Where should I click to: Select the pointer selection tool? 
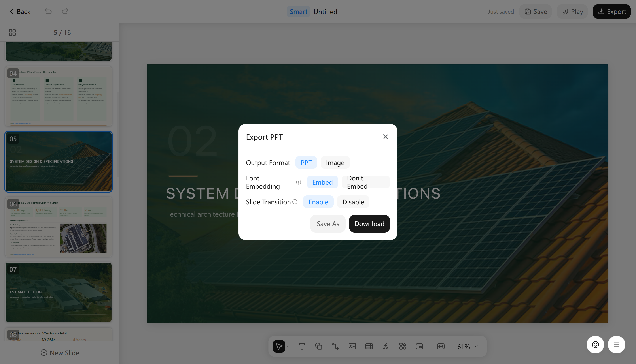point(279,347)
